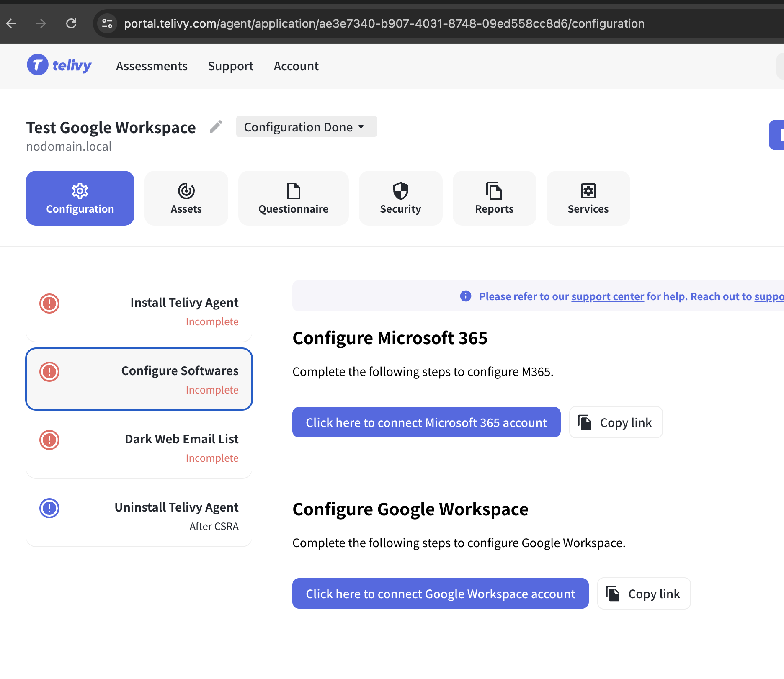Image resolution: width=784 pixels, height=679 pixels.
Task: Click Uninstall Telivy Agent blue alert icon
Action: pos(49,508)
